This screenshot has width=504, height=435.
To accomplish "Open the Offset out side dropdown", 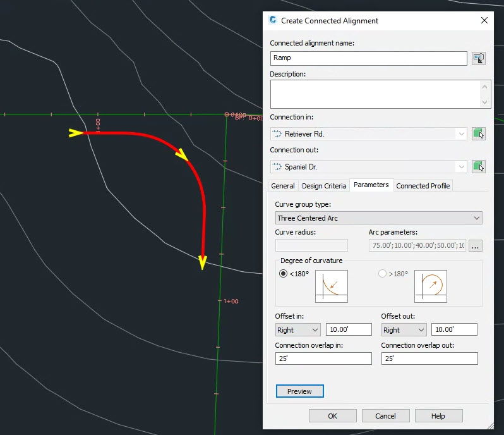I will click(404, 330).
